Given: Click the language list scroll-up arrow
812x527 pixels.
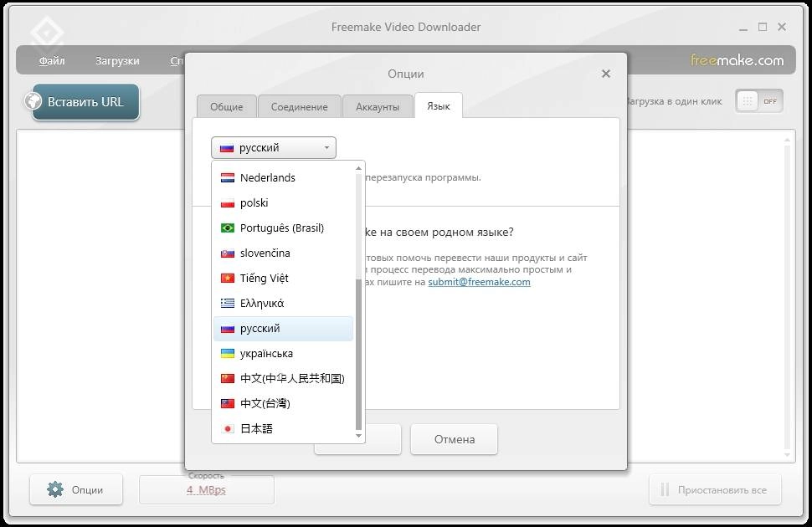Looking at the screenshot, I should (x=358, y=168).
